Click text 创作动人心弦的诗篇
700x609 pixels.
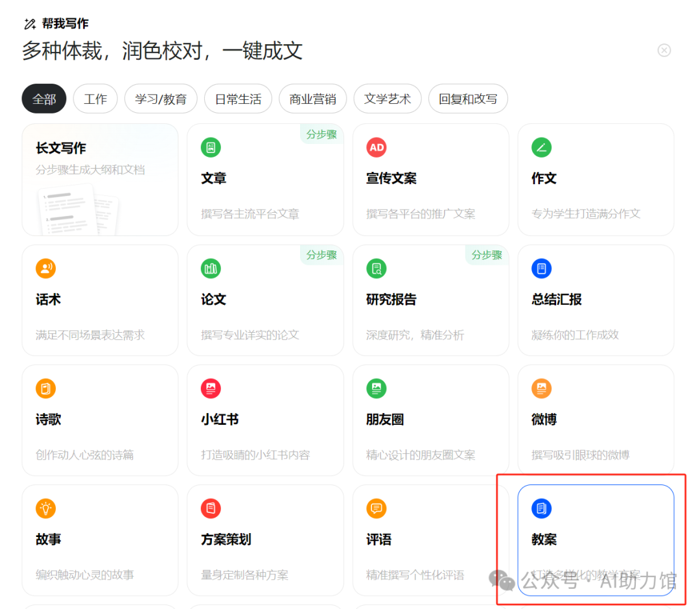tap(85, 455)
